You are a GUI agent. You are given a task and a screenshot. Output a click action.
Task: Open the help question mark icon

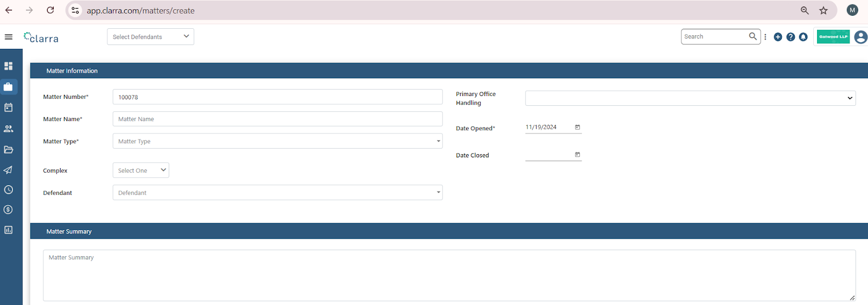tap(790, 37)
